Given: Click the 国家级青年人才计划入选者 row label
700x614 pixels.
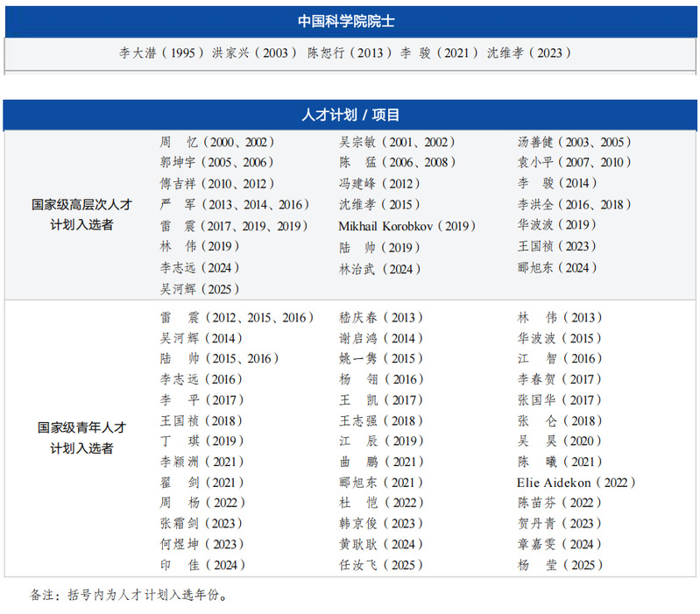Looking at the screenshot, I should (x=81, y=438).
